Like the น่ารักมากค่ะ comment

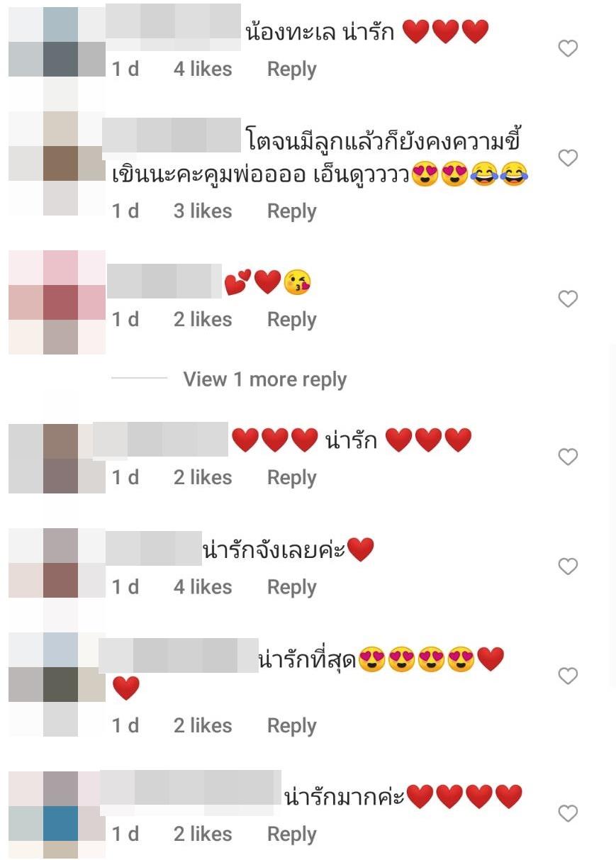pyautogui.click(x=568, y=812)
